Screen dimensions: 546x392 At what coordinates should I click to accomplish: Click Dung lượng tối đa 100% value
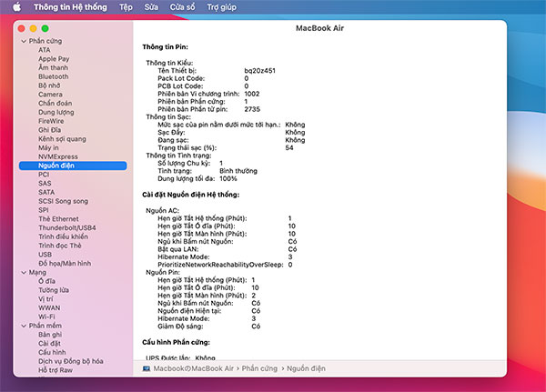tap(228, 178)
